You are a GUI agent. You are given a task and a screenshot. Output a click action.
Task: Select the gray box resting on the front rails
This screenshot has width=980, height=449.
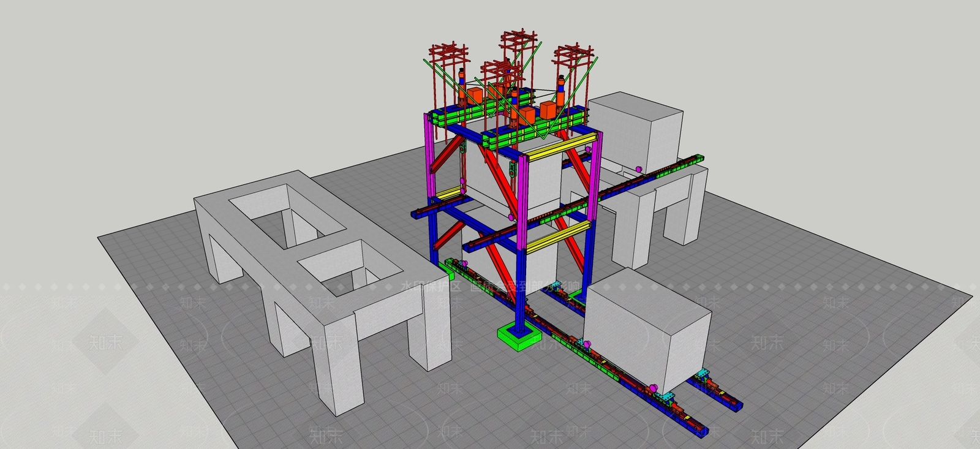click(647, 330)
